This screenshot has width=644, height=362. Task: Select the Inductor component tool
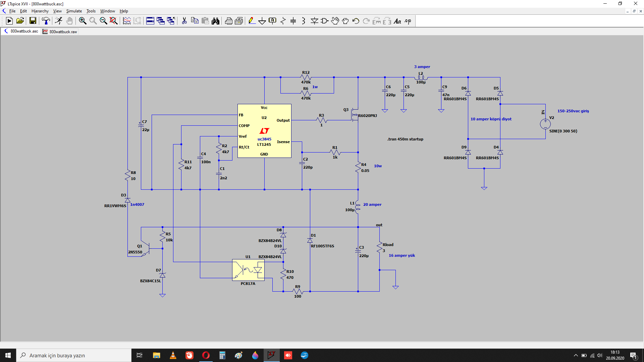pyautogui.click(x=304, y=21)
